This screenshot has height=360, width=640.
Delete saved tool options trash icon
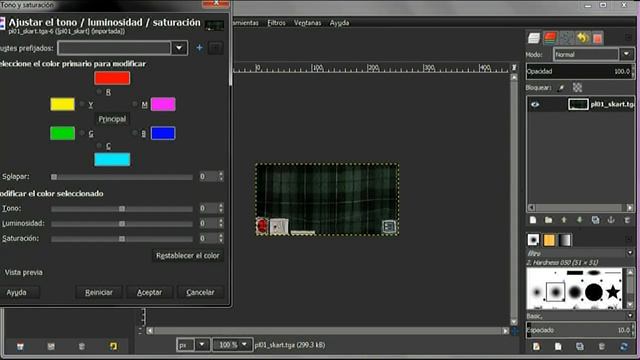click(x=82, y=346)
